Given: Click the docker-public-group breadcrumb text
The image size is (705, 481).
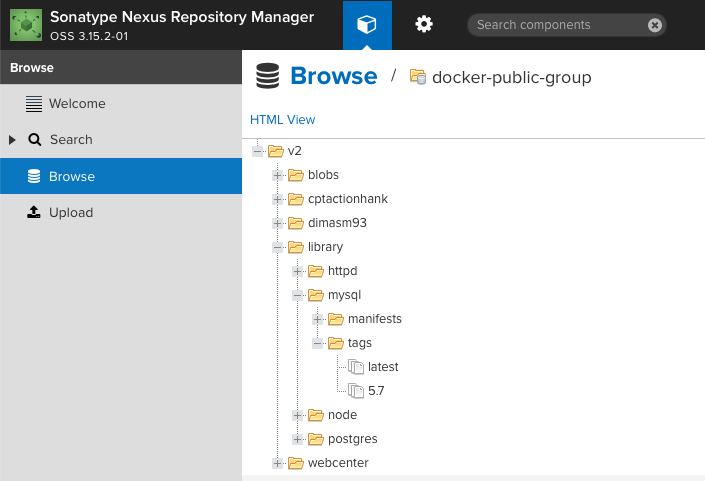Looking at the screenshot, I should click(512, 77).
